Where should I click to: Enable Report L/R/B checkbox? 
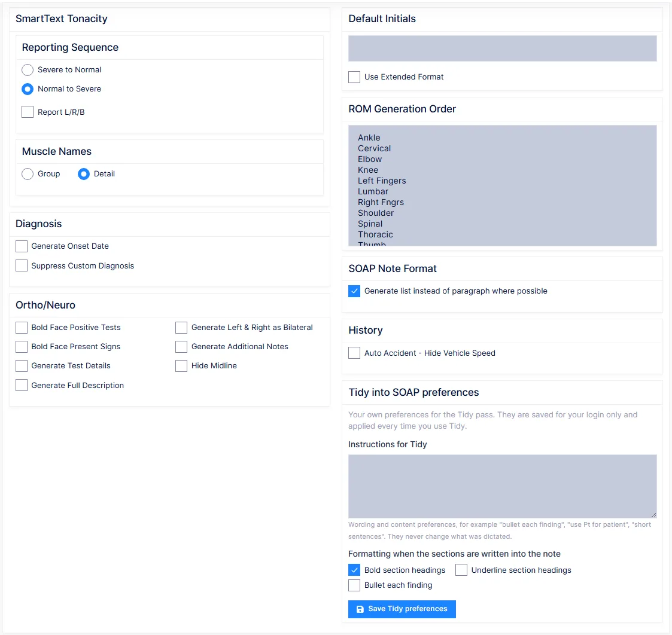28,112
